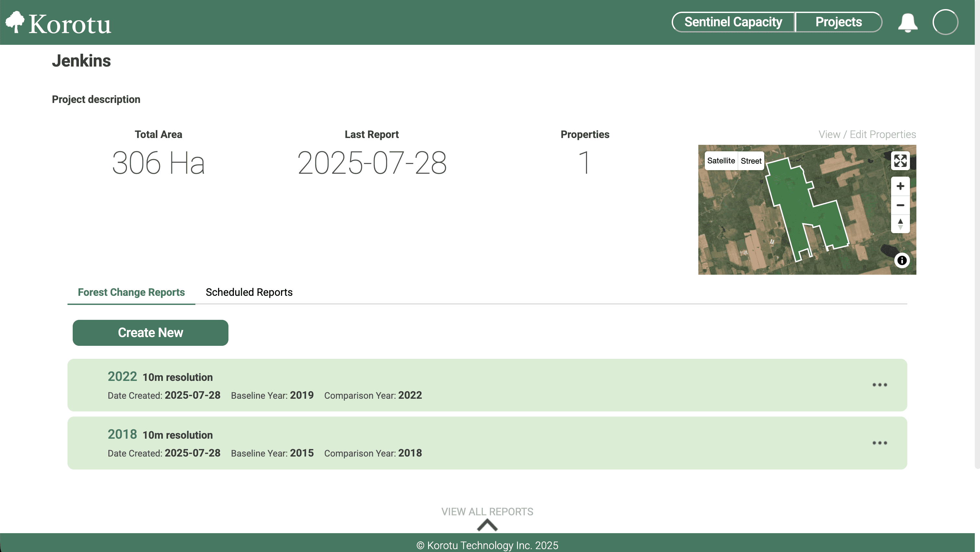Reset map bearing with compass arrow
980x552 pixels.
[x=900, y=224]
